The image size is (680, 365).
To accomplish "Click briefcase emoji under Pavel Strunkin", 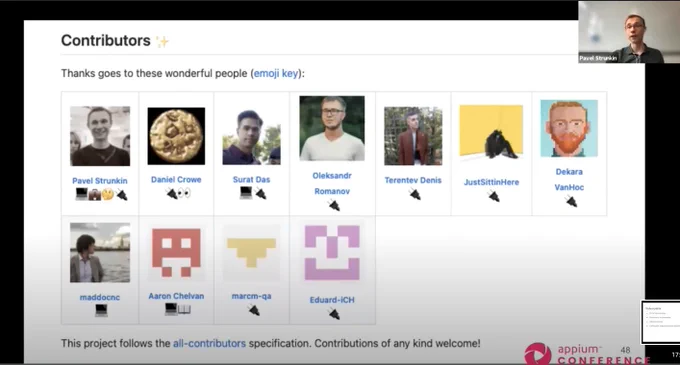I will point(95,195).
